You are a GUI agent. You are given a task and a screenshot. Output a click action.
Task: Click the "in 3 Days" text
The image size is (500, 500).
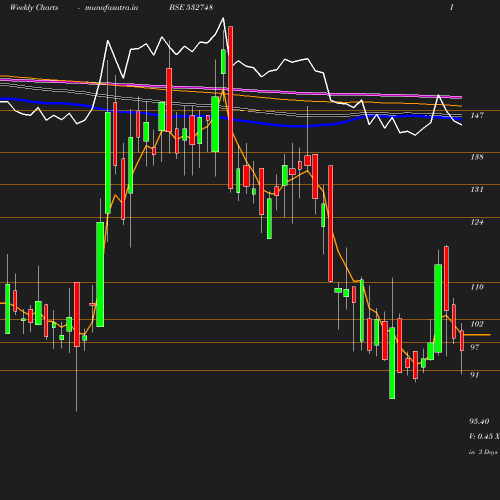[483, 452]
